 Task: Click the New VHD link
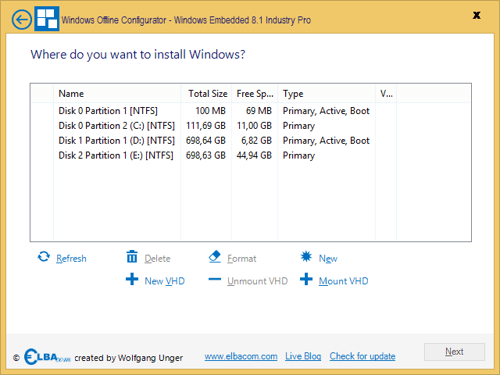[x=164, y=281]
